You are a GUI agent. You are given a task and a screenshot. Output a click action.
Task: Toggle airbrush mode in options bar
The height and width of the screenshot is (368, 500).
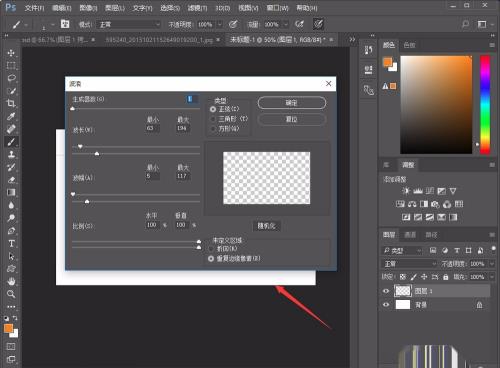pos(299,24)
